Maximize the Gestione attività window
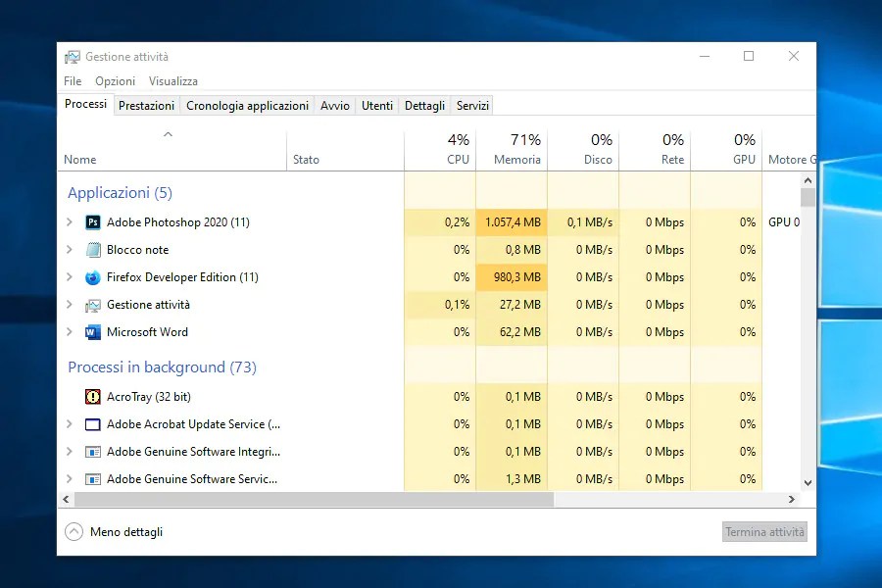Screen dimensions: 882x588 [x=749, y=56]
